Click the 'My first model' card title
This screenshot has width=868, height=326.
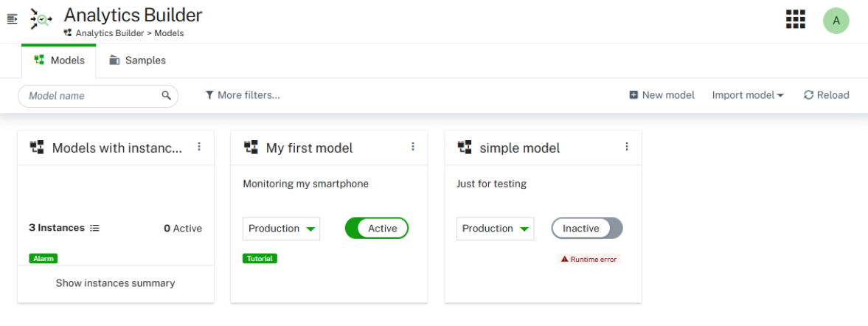pyautogui.click(x=310, y=148)
